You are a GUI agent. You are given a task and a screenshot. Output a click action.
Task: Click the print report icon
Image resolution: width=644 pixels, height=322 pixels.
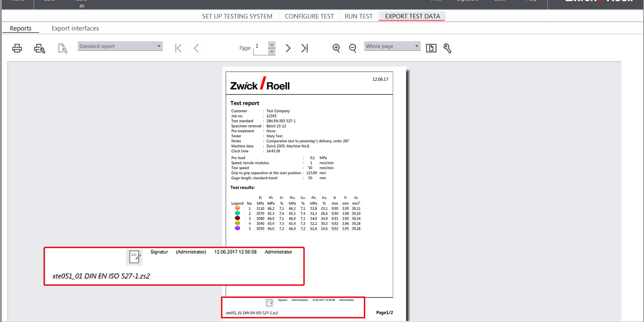[17, 48]
